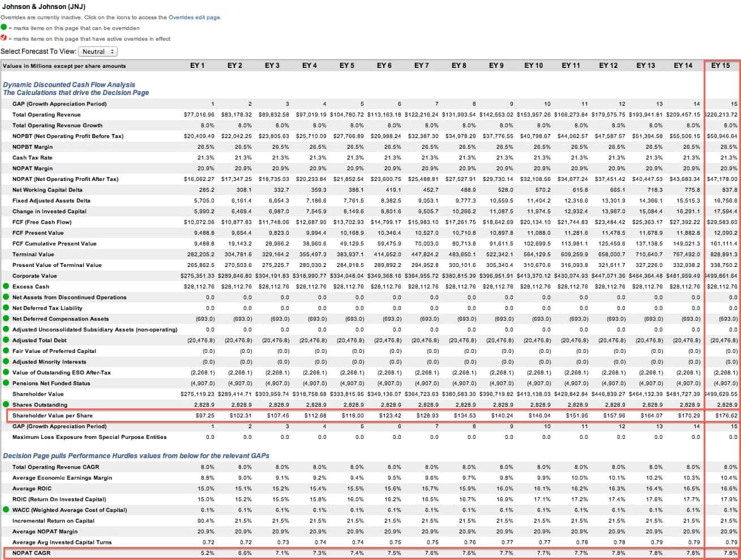The image size is (741, 560).
Task: Click Dynamic Discounted Cash Flow Analysis heading
Action: 69,85
